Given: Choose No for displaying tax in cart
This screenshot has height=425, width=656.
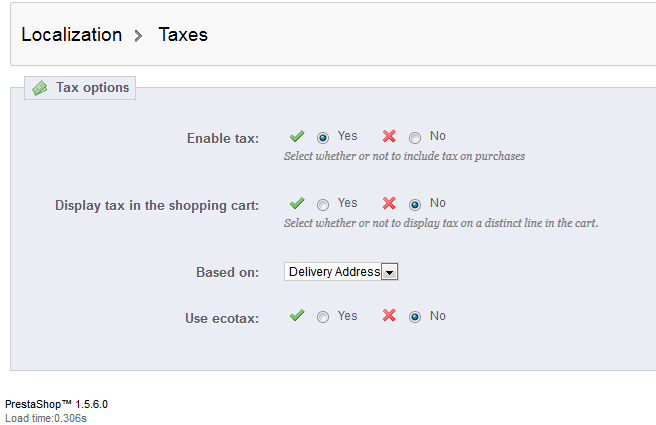Looking at the screenshot, I should coord(415,204).
